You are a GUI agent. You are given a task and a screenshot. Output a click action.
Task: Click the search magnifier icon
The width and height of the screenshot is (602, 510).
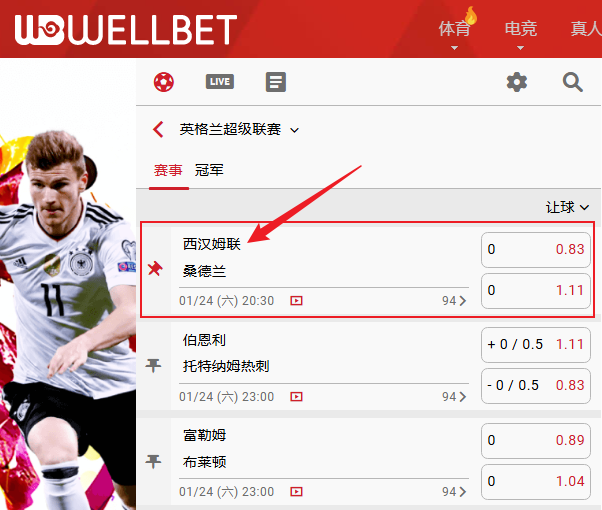point(572,82)
